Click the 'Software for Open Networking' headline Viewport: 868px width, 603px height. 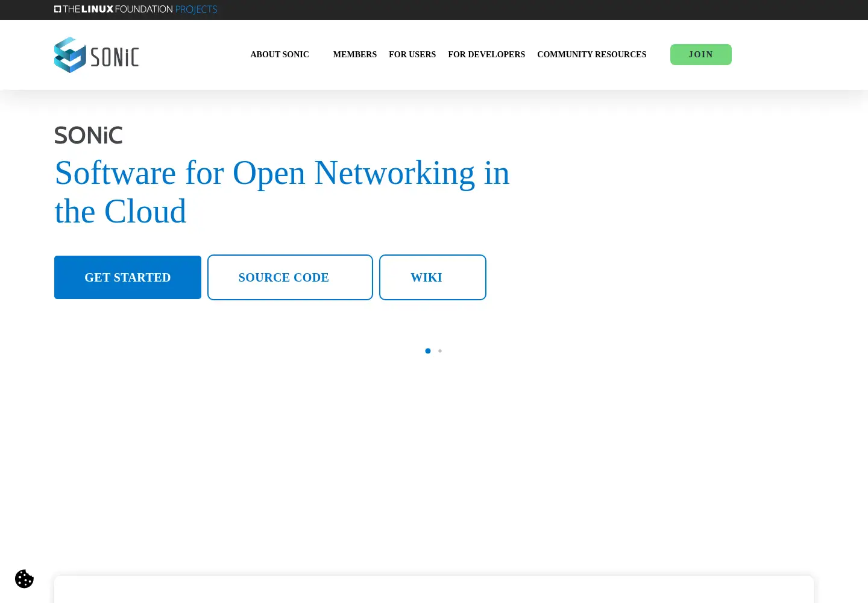click(282, 192)
